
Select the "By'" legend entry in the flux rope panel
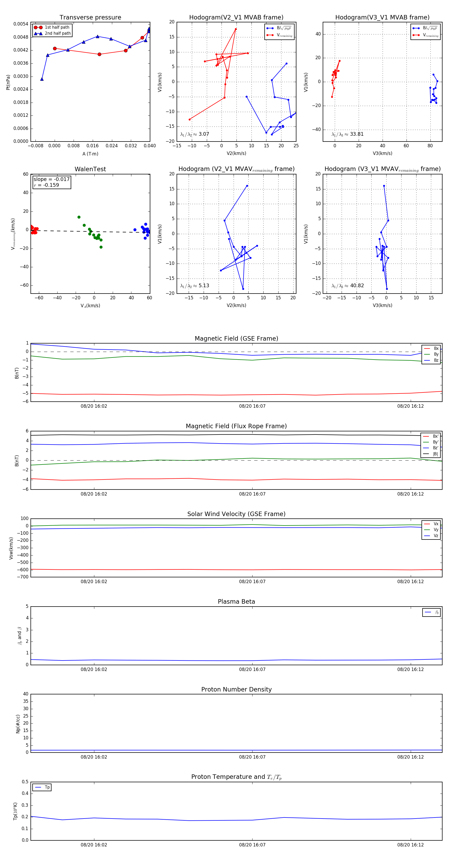[431, 442]
